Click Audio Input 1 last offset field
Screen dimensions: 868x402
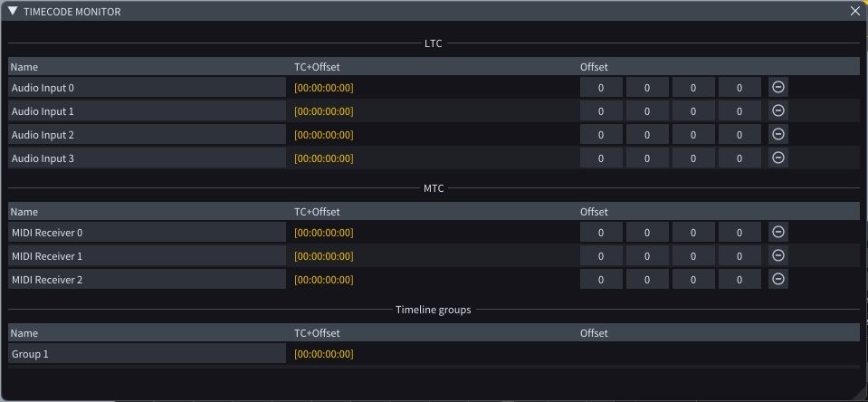[739, 111]
